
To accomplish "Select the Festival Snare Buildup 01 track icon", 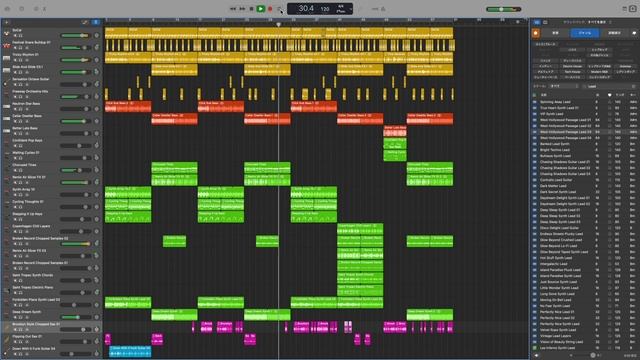I will (x=6, y=45).
